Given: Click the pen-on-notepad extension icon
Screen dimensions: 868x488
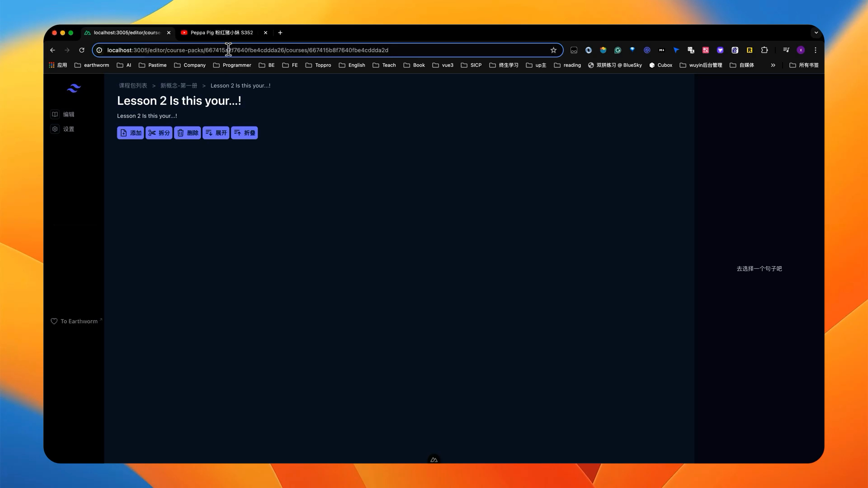Looking at the screenshot, I should click(x=735, y=50).
